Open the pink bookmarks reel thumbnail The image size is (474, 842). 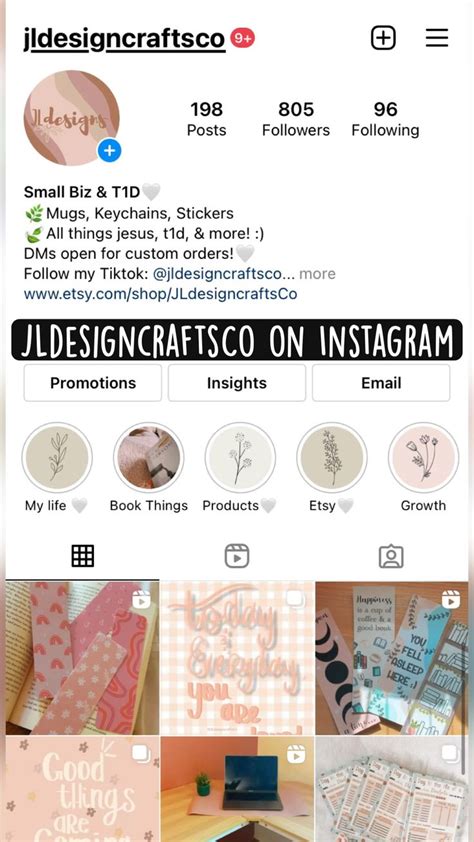click(82, 657)
